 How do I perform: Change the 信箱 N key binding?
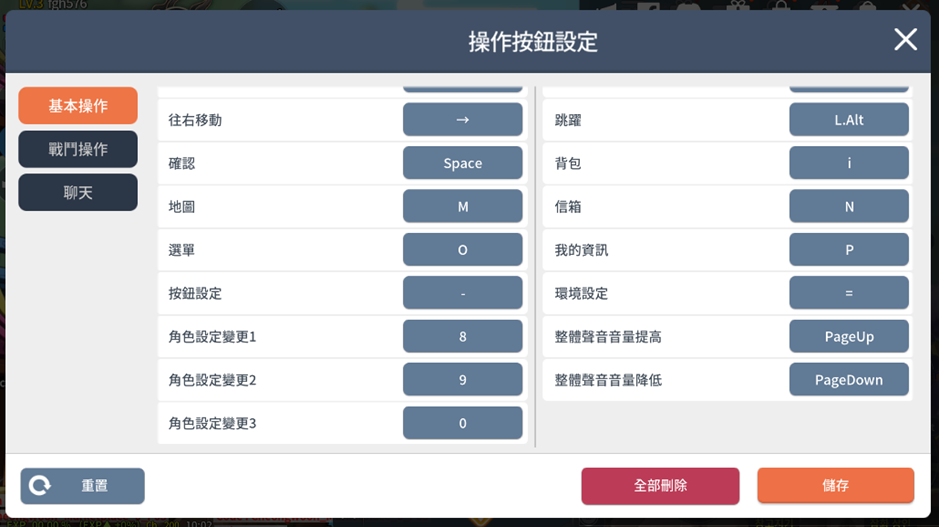coord(849,206)
